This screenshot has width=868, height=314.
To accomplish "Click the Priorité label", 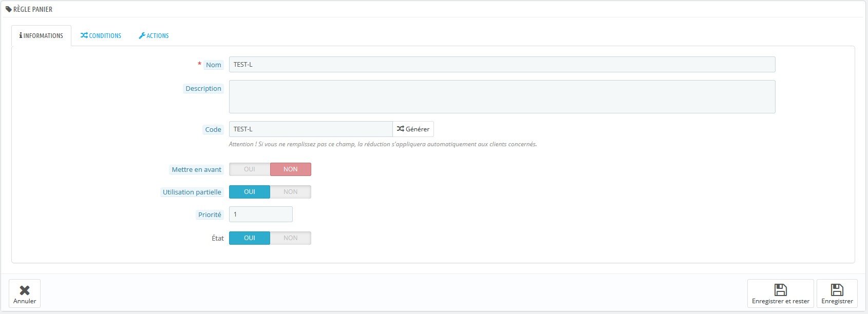I will tap(210, 215).
